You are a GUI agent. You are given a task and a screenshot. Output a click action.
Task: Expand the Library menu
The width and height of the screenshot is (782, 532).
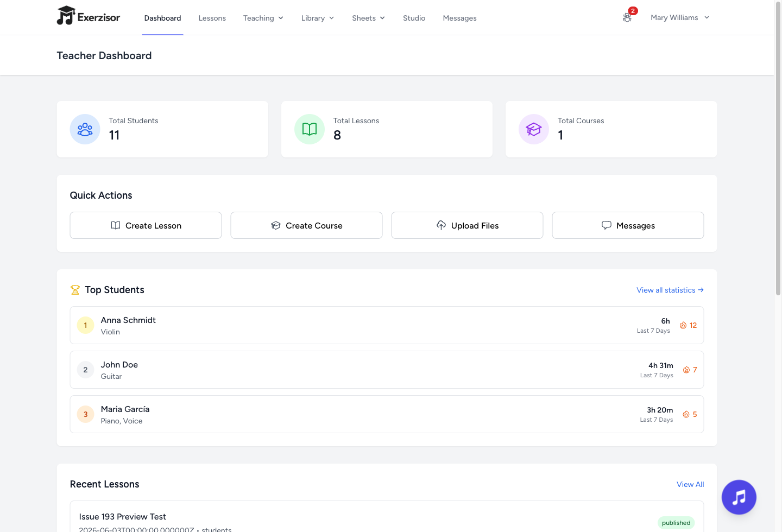(318, 18)
